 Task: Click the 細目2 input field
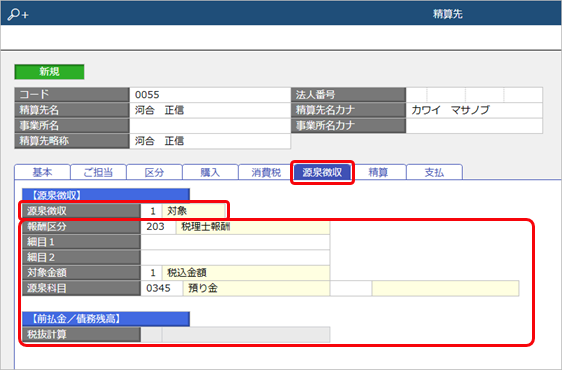(235, 257)
